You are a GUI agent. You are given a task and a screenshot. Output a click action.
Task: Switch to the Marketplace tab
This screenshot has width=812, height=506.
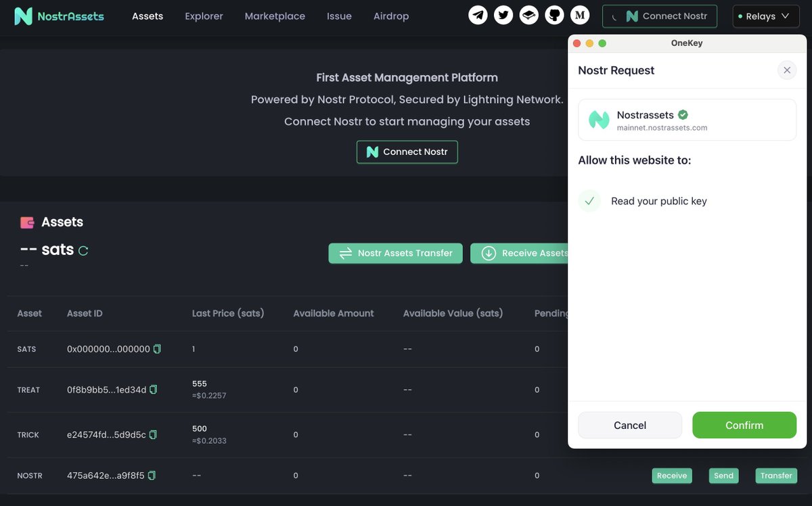[275, 16]
